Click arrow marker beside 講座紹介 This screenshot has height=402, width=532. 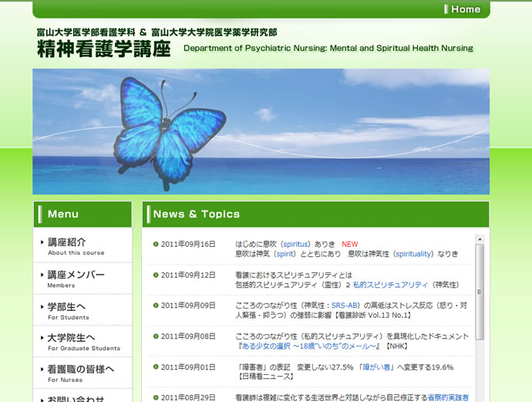coord(42,242)
